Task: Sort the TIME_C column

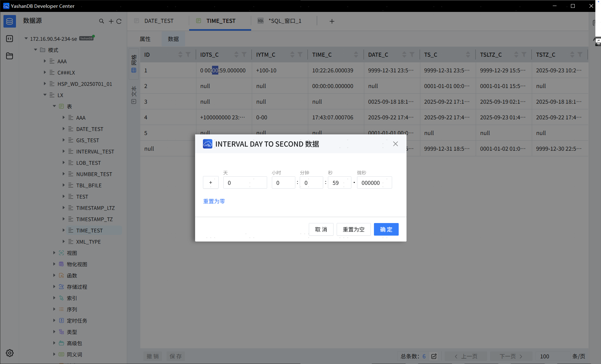Action: click(x=356, y=55)
